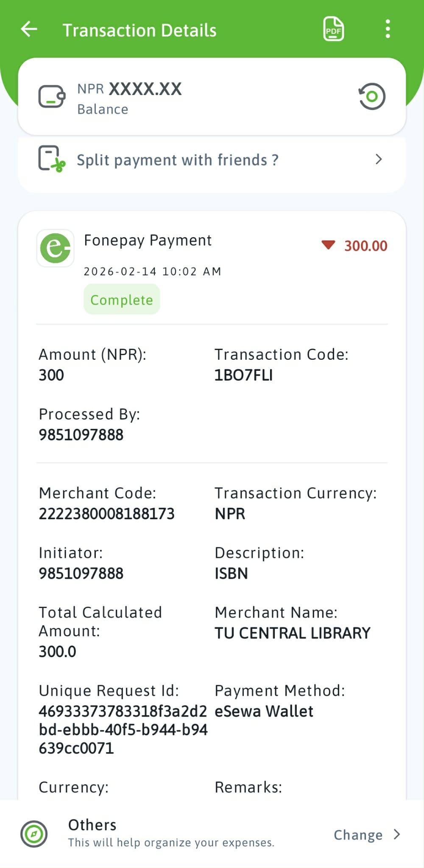Viewport: 424px width, 868px height.
Task: Reveal hidden balance with the refresh icon
Action: pos(372,97)
